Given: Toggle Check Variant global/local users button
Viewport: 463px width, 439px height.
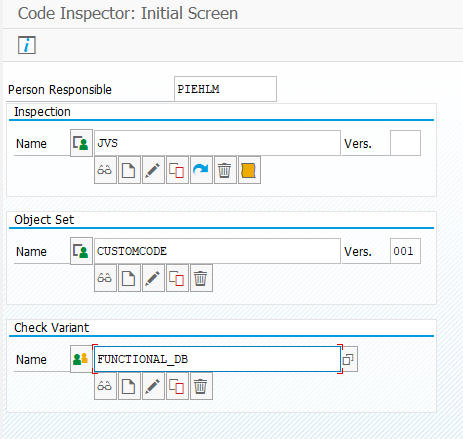Looking at the screenshot, I should [81, 359].
